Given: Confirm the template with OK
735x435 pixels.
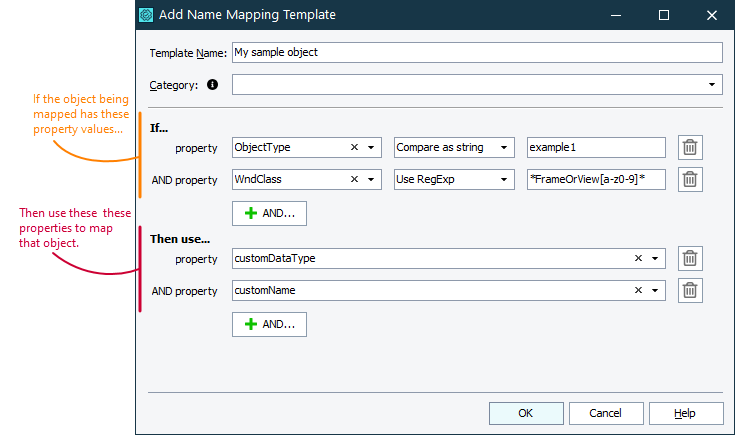Looking at the screenshot, I should [525, 413].
